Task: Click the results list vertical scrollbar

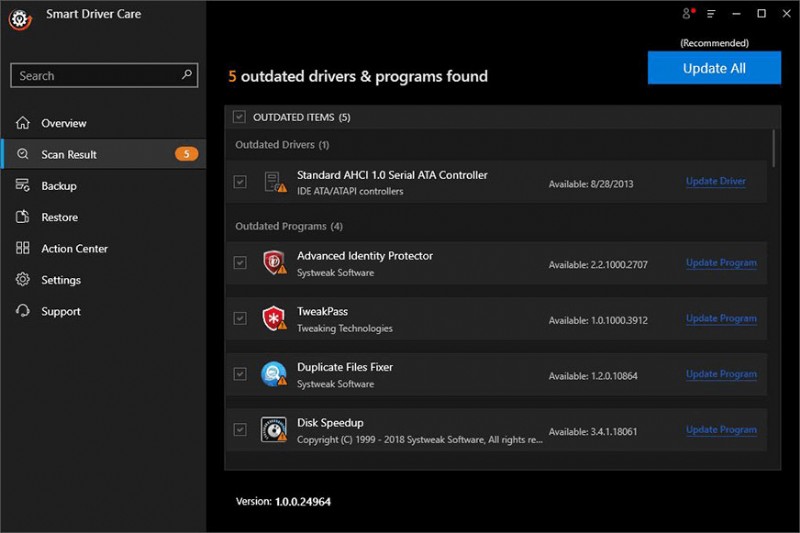Action: (774, 147)
